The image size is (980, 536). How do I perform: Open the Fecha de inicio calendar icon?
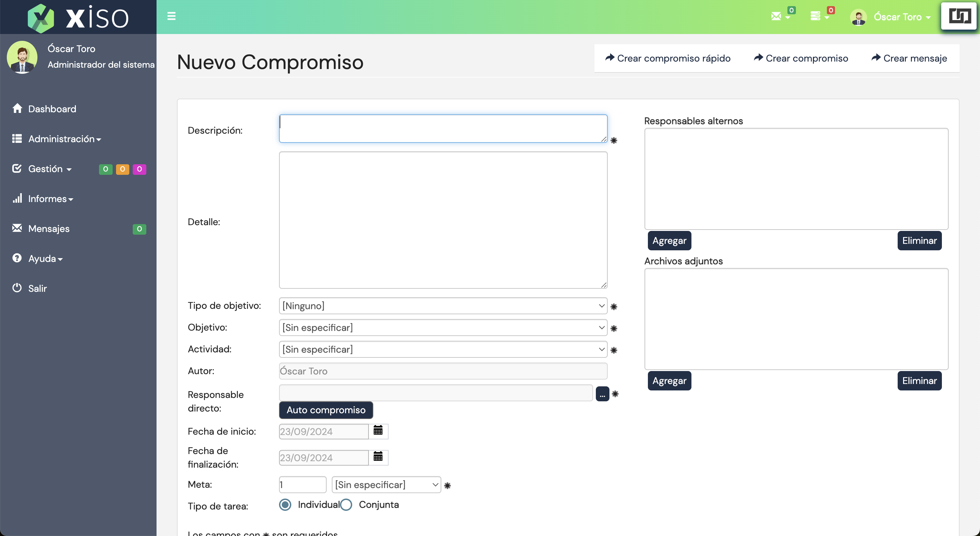click(x=378, y=431)
